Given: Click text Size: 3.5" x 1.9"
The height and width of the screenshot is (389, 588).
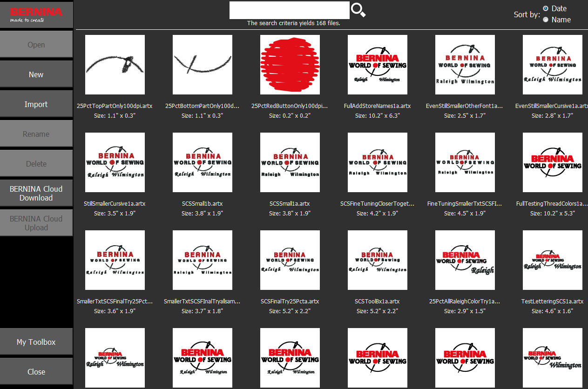Looking at the screenshot, I should coord(115,213).
